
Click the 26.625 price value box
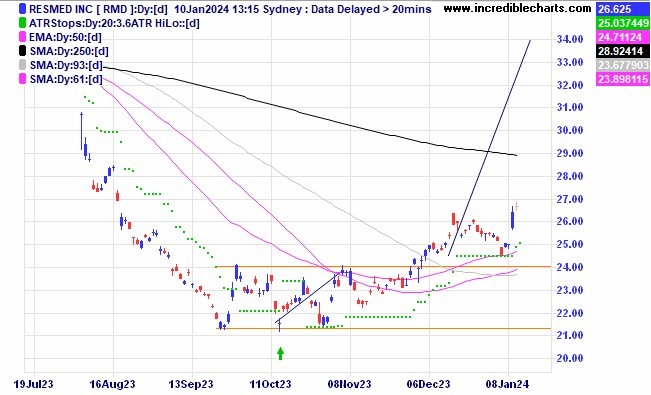pos(622,9)
